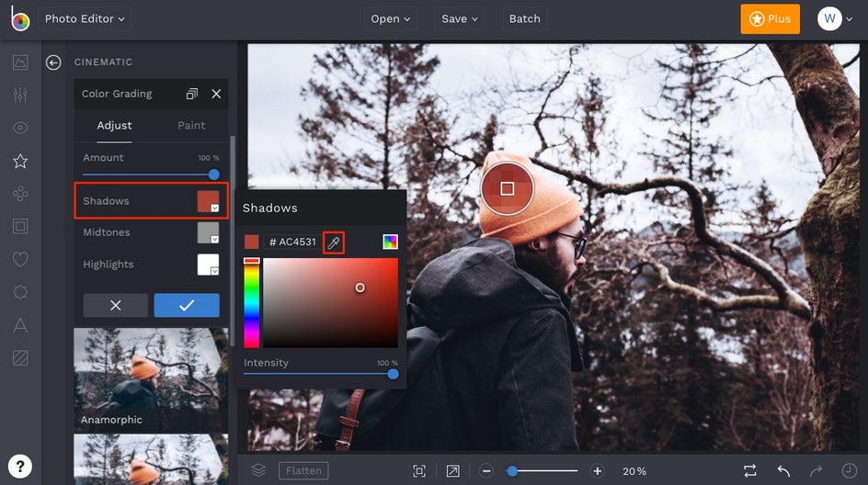Screen dimensions: 868x485
Task: Open the Text tool in sidebar
Action: coord(20,324)
